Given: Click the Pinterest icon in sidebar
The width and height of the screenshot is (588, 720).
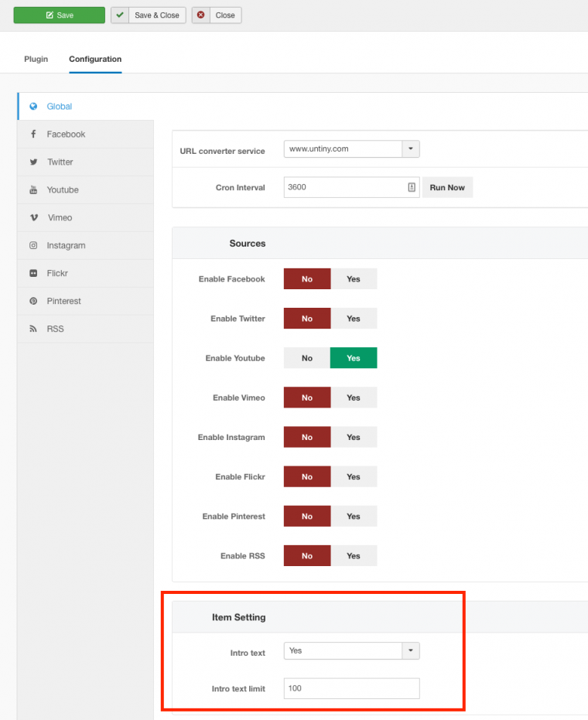Looking at the screenshot, I should click(x=33, y=302).
